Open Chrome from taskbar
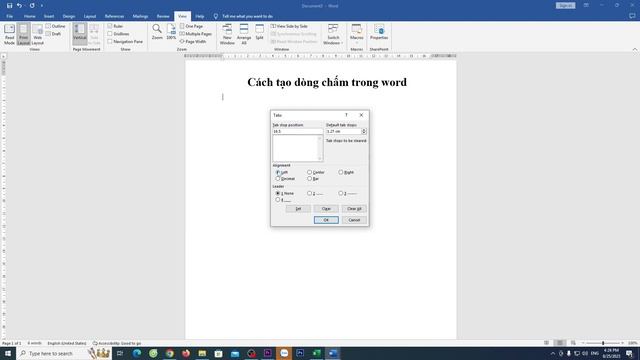 point(169,353)
